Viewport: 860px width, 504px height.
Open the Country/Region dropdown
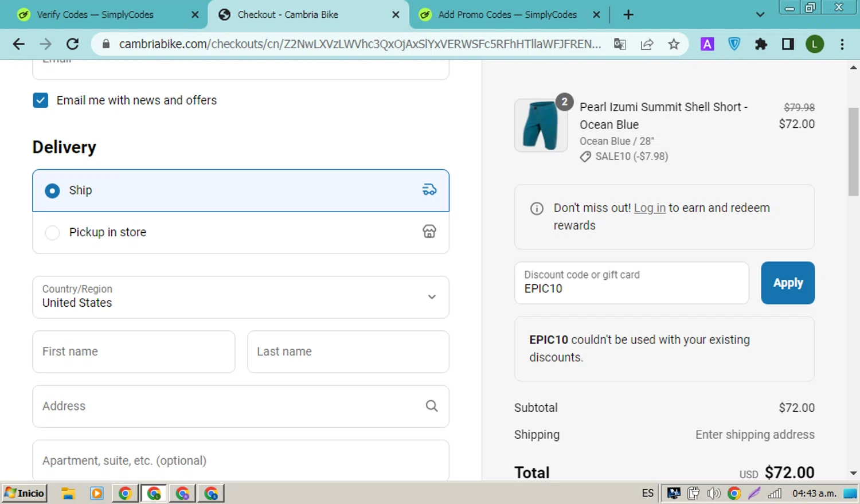point(241,297)
